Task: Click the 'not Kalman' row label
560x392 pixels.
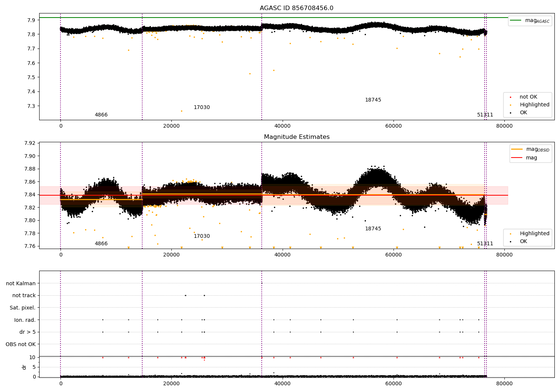Action: pos(21,284)
